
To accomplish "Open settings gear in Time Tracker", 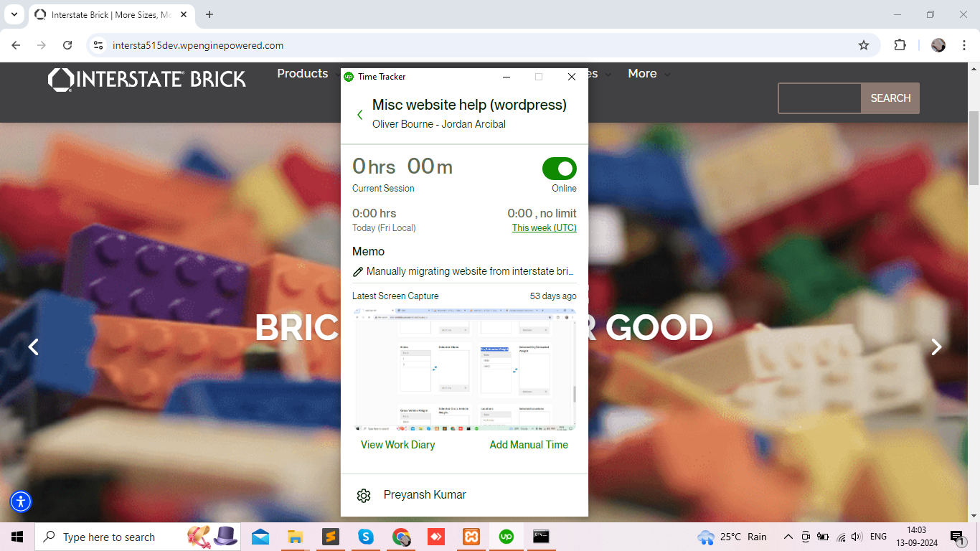I will tap(364, 496).
